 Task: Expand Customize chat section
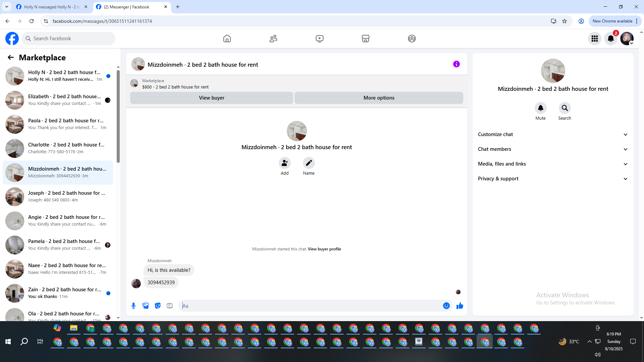[x=552, y=134]
